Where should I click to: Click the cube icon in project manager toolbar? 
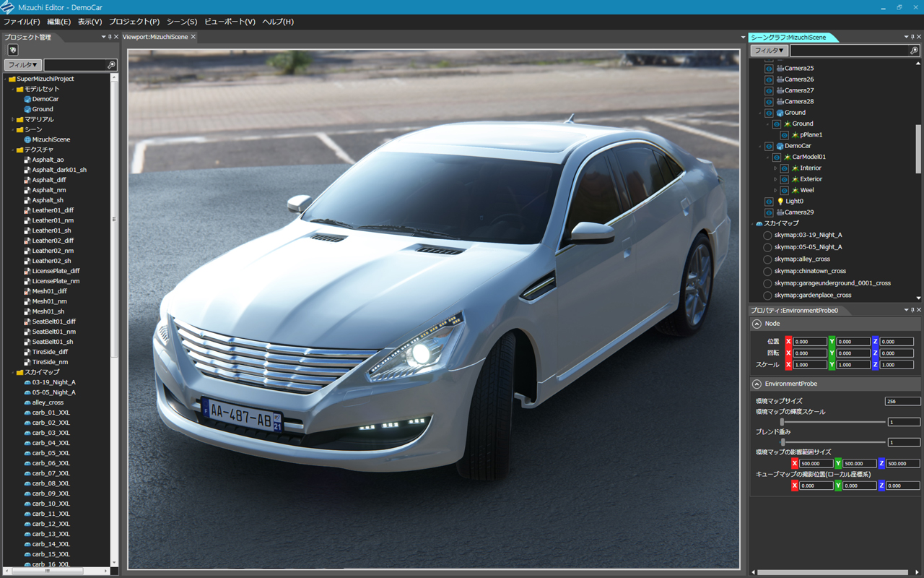(x=12, y=50)
